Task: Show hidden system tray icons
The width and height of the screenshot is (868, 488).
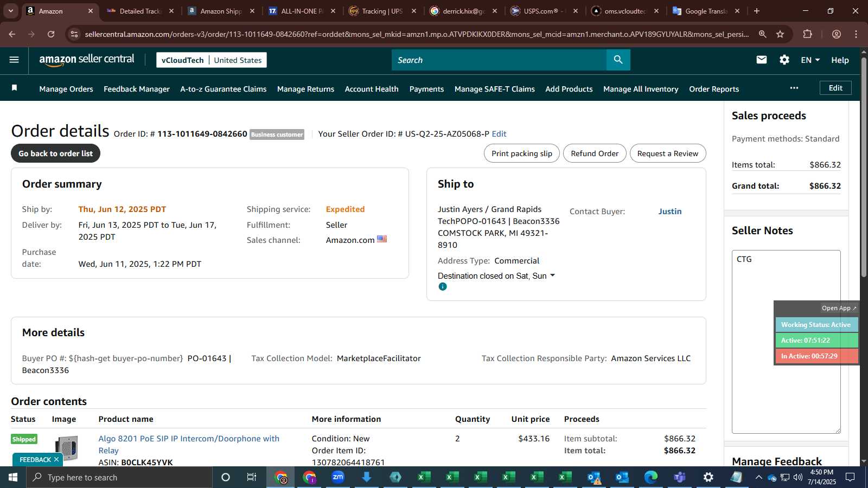Action: click(758, 477)
